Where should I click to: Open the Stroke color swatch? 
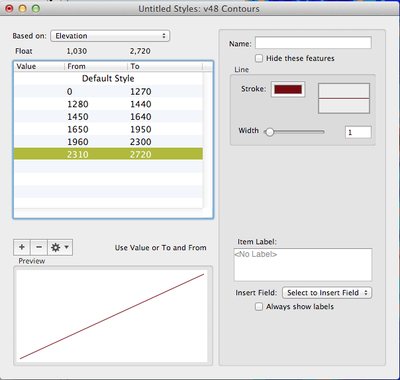288,89
